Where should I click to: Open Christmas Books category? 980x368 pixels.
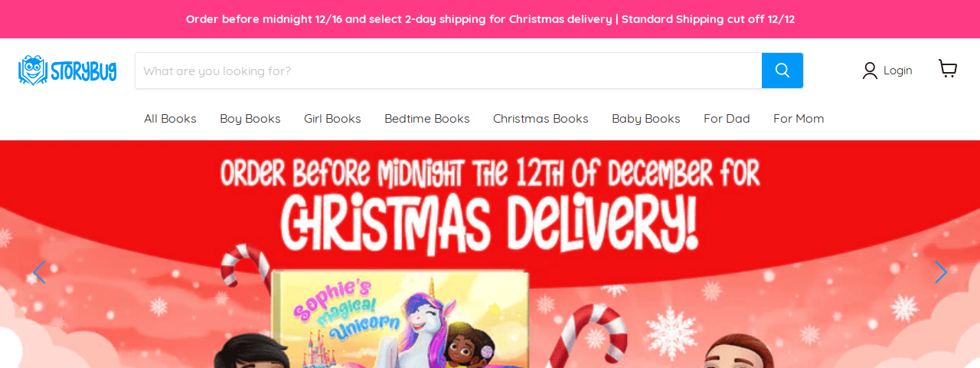(x=541, y=119)
